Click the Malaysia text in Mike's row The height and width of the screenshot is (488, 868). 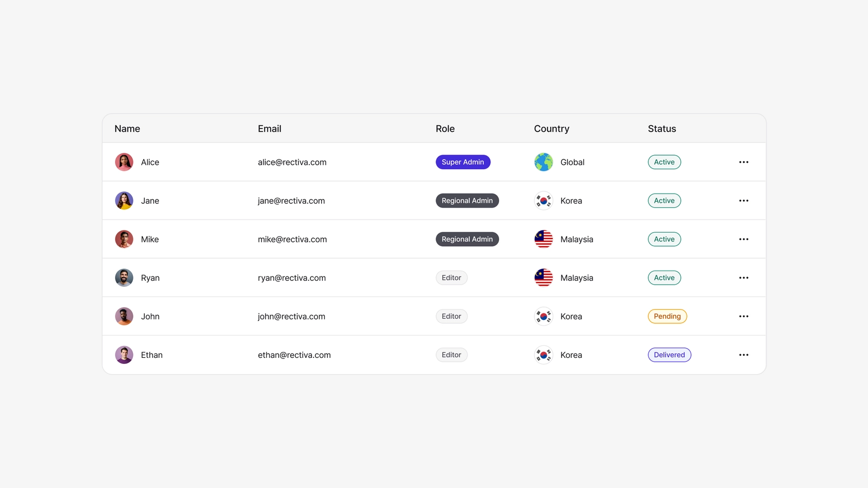tap(577, 239)
